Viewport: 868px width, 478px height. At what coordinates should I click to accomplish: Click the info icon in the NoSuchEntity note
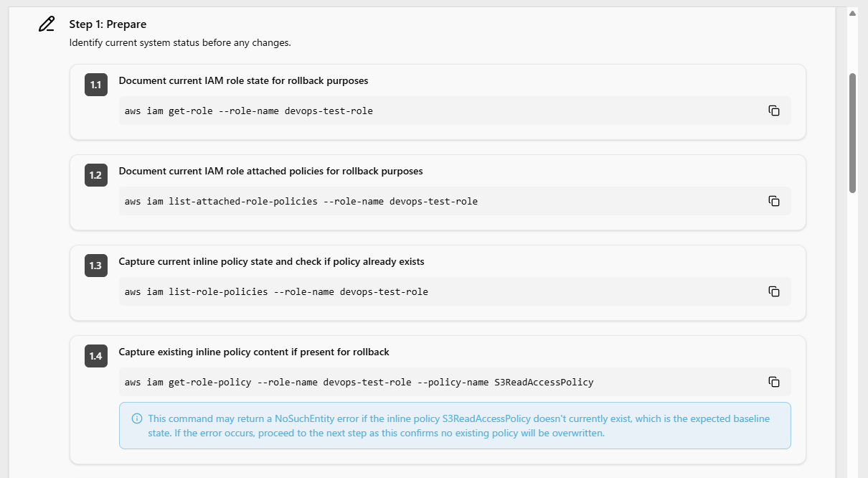point(136,418)
